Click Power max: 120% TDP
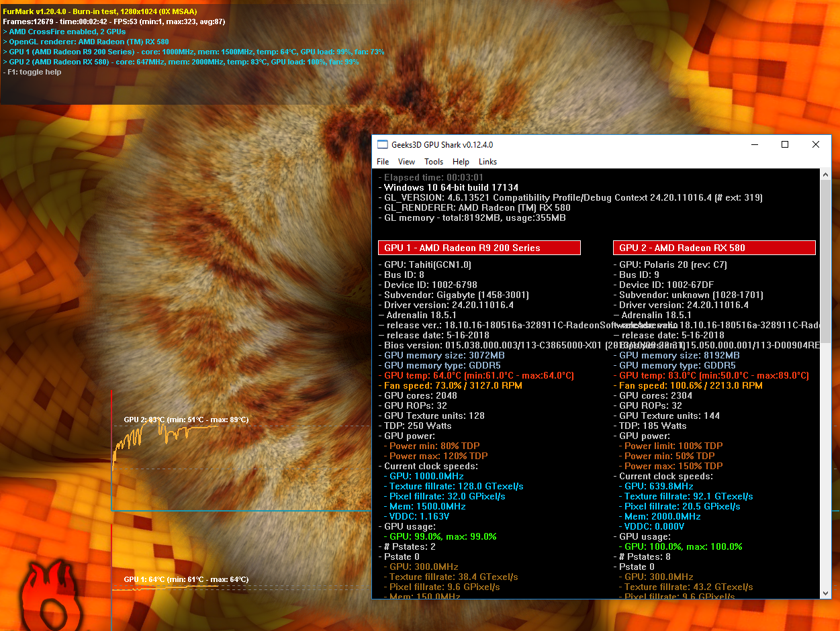840x631 pixels. tap(436, 456)
